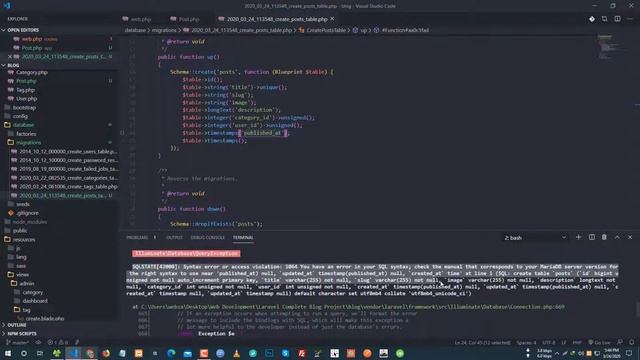
Task: Switch to the Output panel tab
Action: [174, 238]
